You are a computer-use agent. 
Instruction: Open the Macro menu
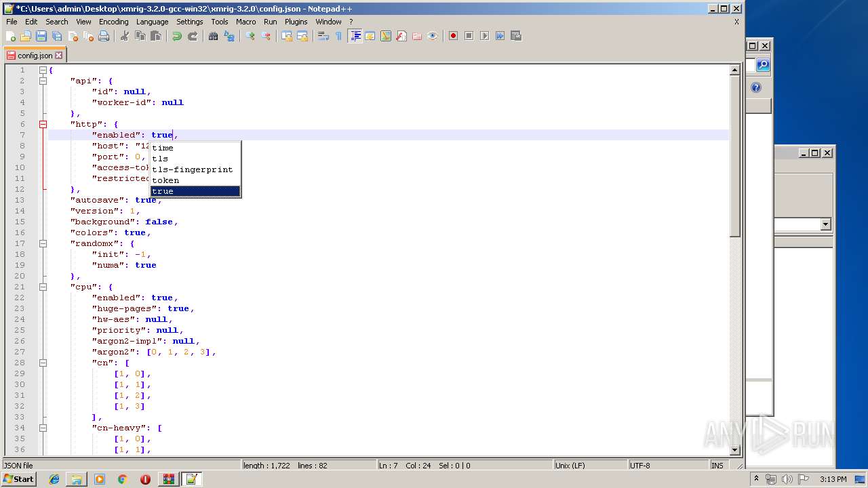[245, 22]
